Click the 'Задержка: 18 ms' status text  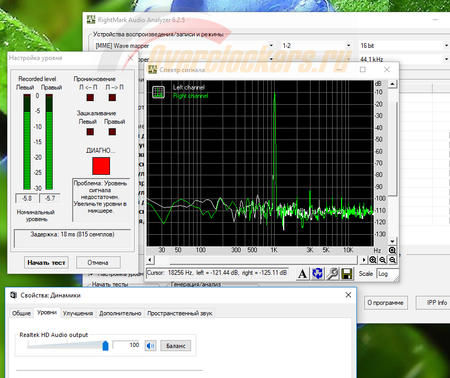click(x=72, y=234)
